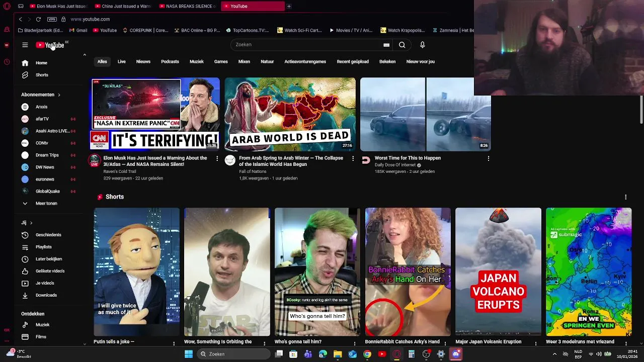Open the on-screen keyboard icon in search box
This screenshot has height=362, width=644.
[x=386, y=45]
